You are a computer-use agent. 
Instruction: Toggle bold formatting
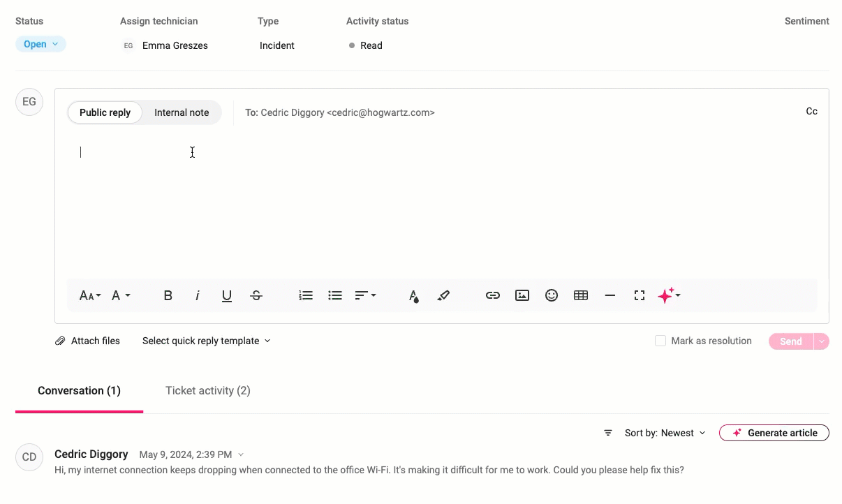point(168,296)
